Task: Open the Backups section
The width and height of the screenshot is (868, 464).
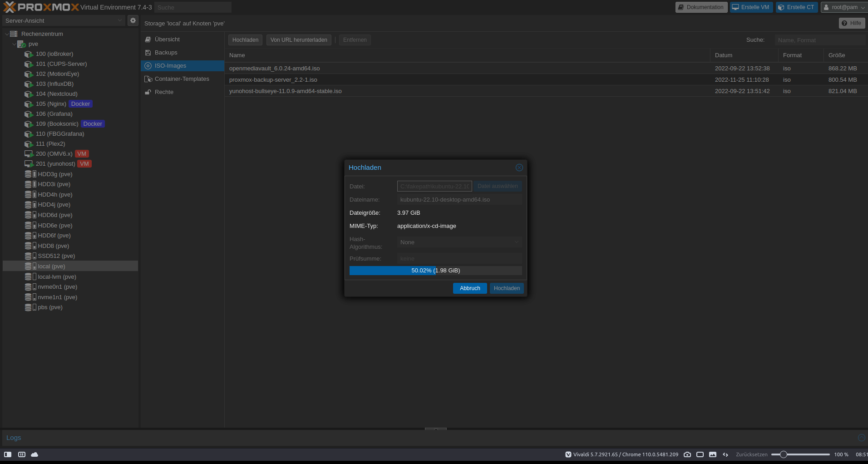Action: click(182, 53)
